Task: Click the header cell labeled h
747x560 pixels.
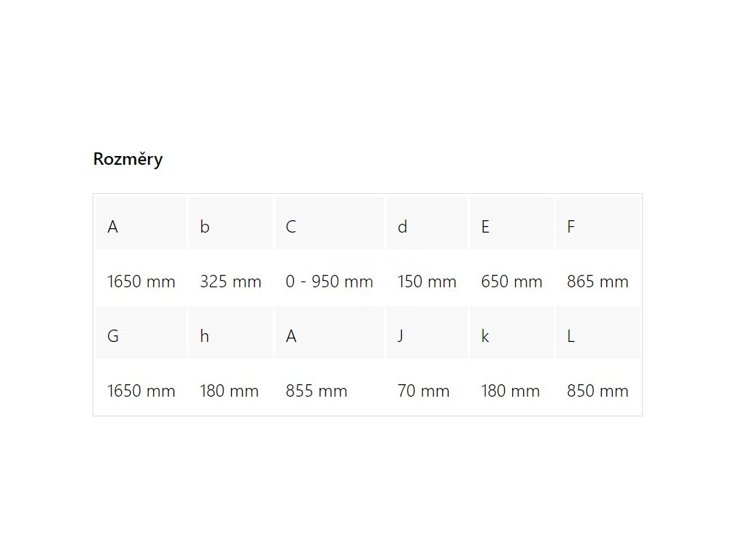Action: (231, 332)
